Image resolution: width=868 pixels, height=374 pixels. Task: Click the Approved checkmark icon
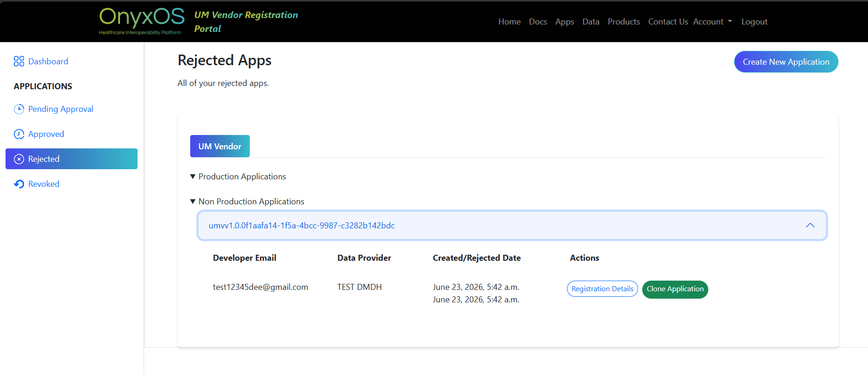click(19, 134)
